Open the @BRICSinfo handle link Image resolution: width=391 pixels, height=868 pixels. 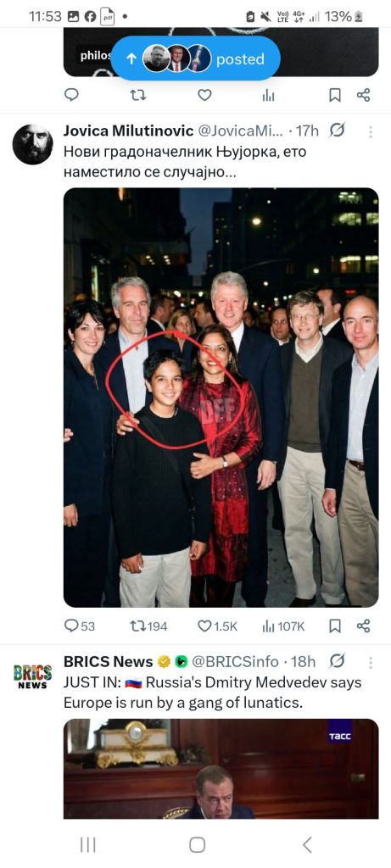coord(235,661)
